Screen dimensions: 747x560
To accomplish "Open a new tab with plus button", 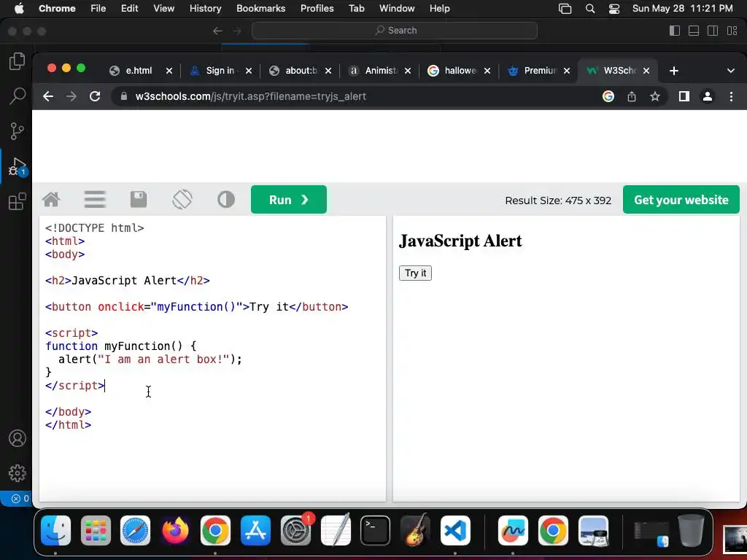I will click(673, 71).
